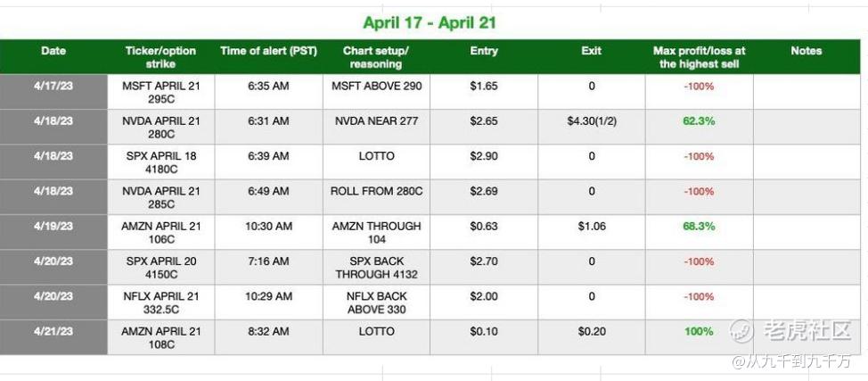Click the ROLL FROM 280C cell
Screen dimensions: 868x381
click(376, 191)
